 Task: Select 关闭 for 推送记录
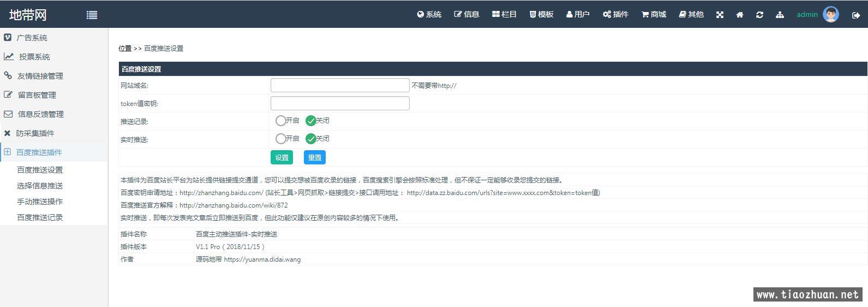coord(311,121)
